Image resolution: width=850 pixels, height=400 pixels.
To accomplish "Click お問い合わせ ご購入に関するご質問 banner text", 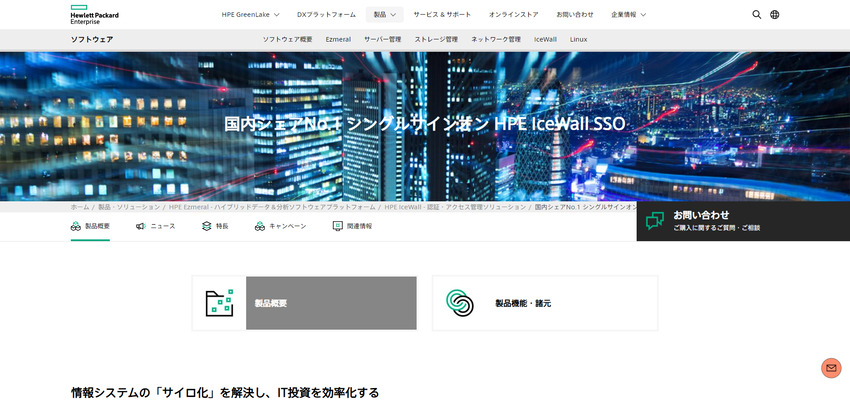I will 716,221.
